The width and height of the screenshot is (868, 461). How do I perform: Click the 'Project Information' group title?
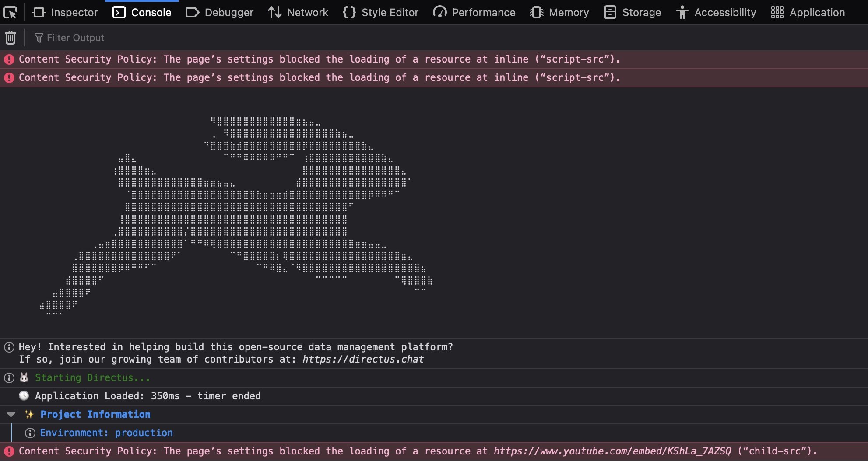point(95,414)
